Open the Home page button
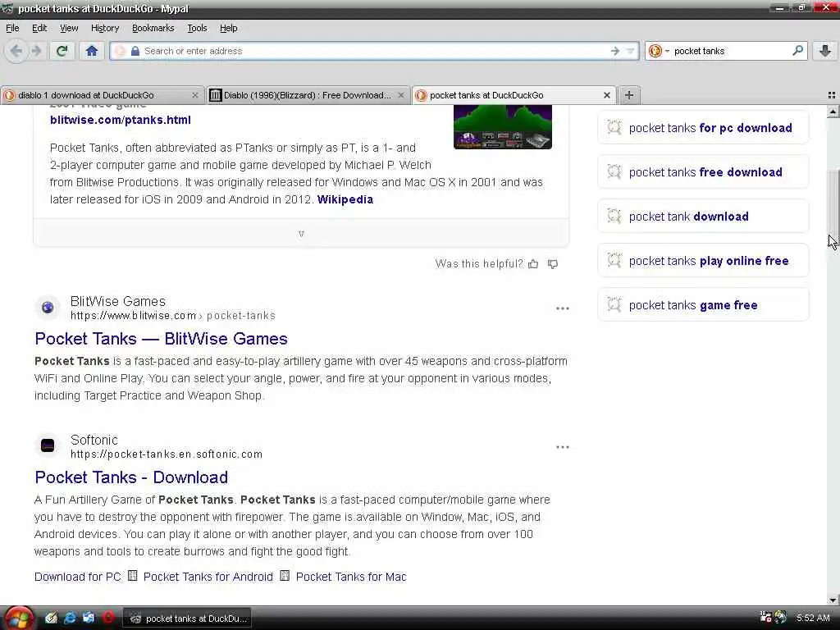The width and height of the screenshot is (840, 630). pyautogui.click(x=92, y=51)
